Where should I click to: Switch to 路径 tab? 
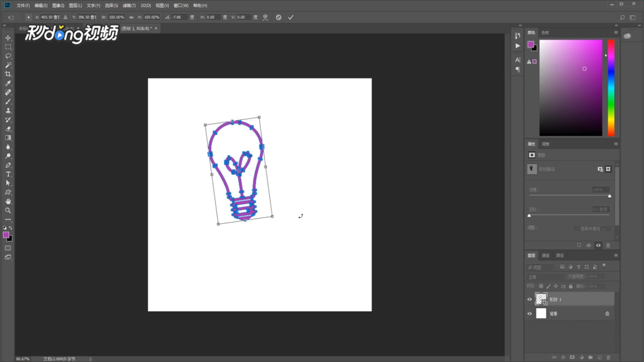(560, 255)
